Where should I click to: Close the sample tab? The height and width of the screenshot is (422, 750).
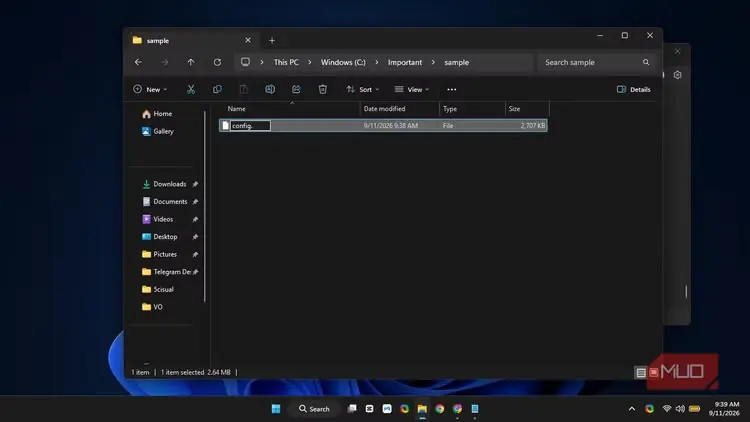[x=248, y=41]
